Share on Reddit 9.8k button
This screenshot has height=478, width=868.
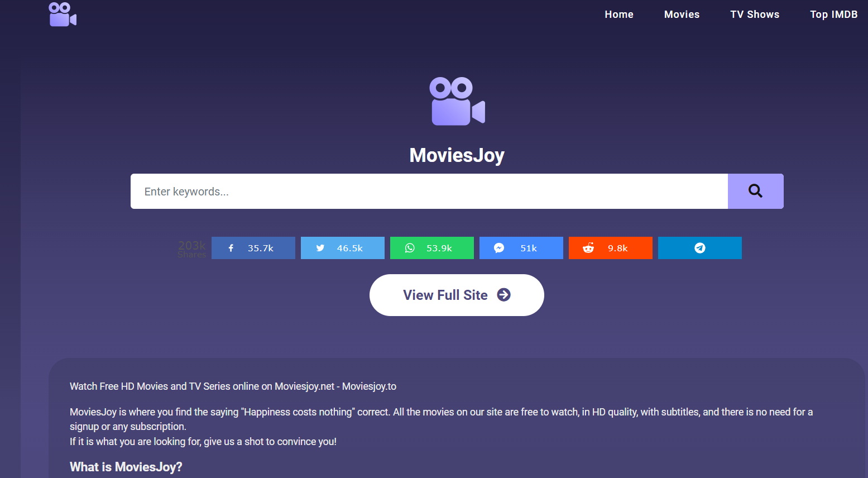(x=611, y=248)
